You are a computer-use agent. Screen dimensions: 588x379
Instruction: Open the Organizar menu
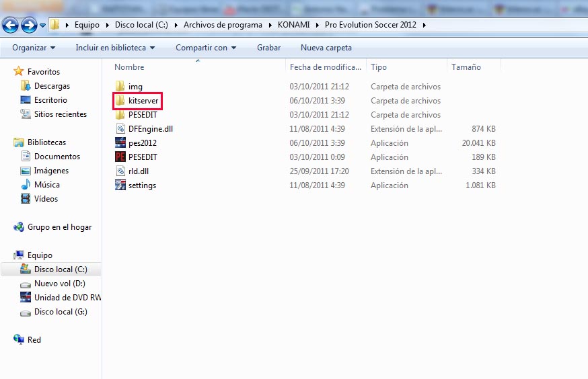pyautogui.click(x=34, y=48)
